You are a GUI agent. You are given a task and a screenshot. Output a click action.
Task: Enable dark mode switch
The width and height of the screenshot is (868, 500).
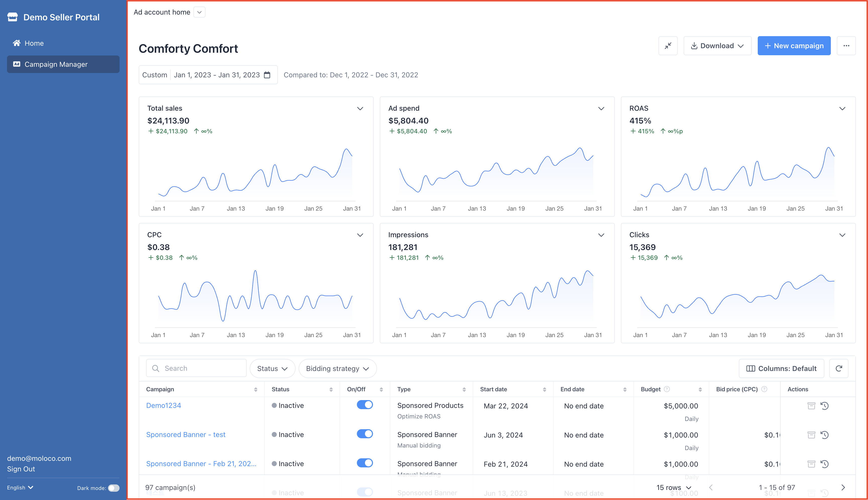114,488
